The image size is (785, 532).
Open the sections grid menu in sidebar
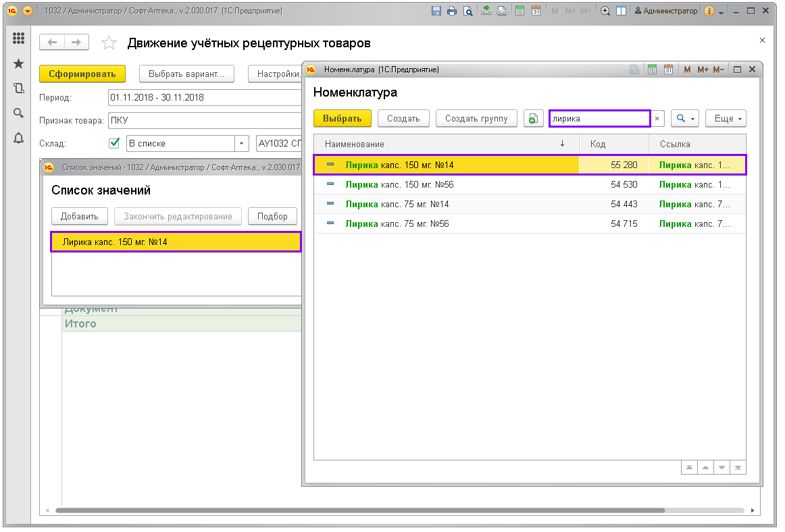click(x=18, y=38)
